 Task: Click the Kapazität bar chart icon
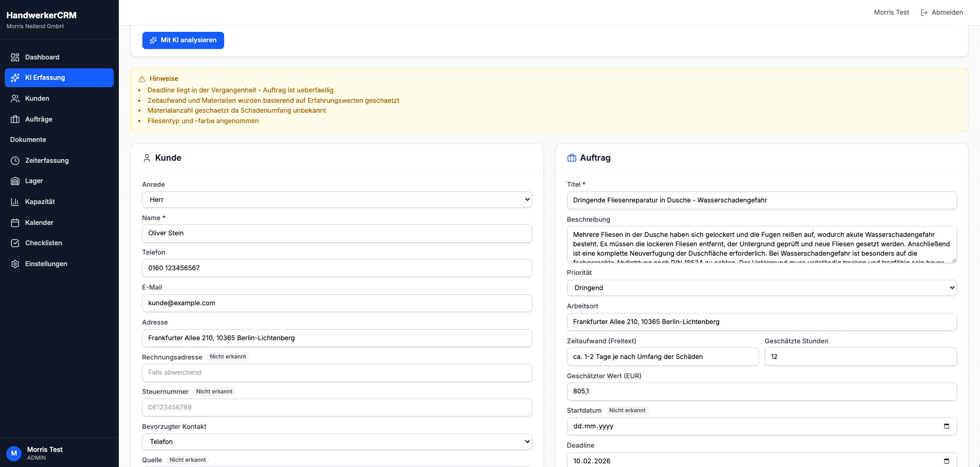[x=15, y=202]
